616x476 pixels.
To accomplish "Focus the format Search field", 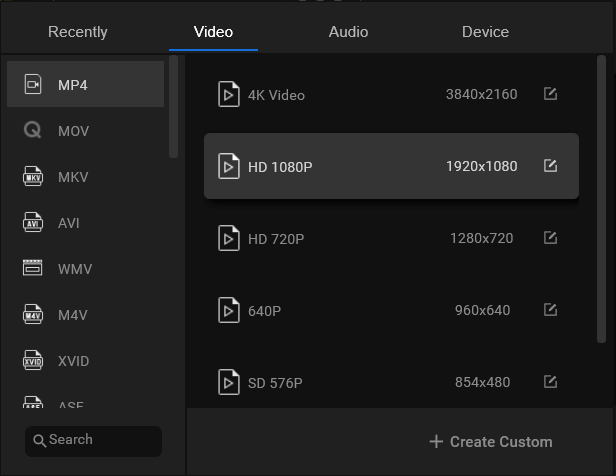I will [x=94, y=441].
